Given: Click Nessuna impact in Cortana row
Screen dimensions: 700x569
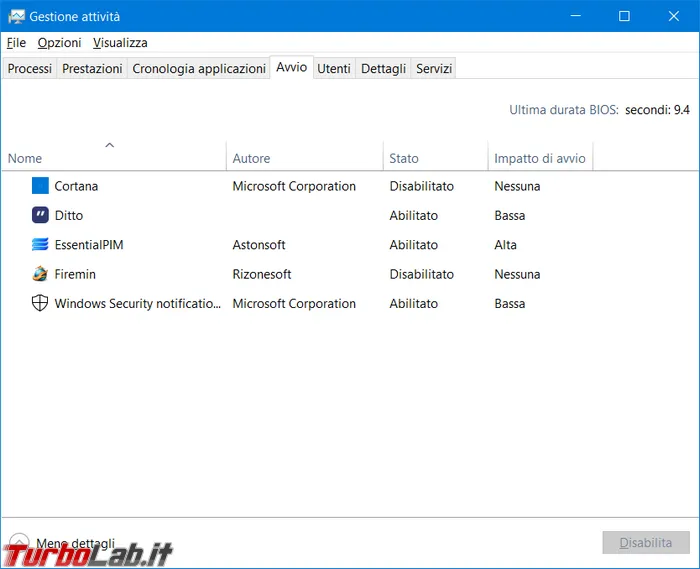Looking at the screenshot, I should coord(517,186).
